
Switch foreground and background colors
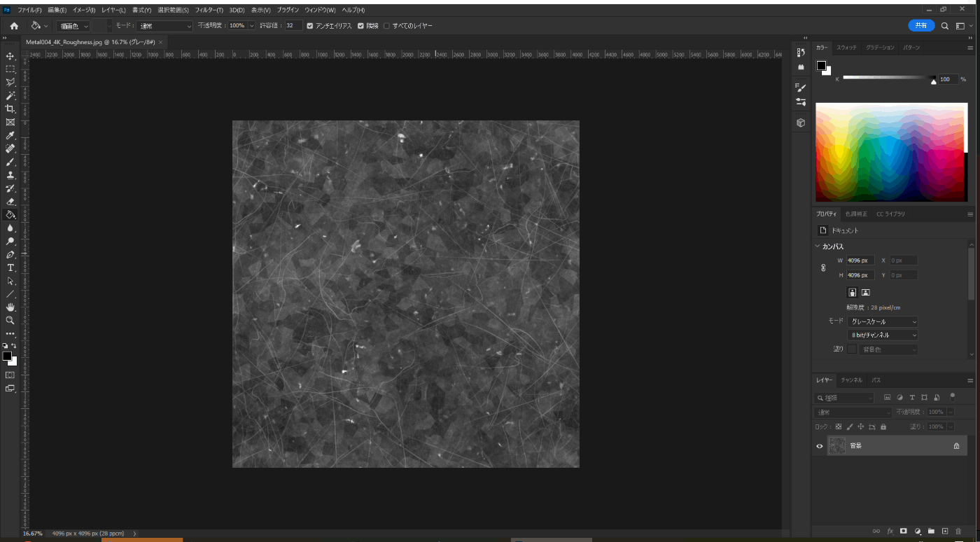[x=14, y=346]
